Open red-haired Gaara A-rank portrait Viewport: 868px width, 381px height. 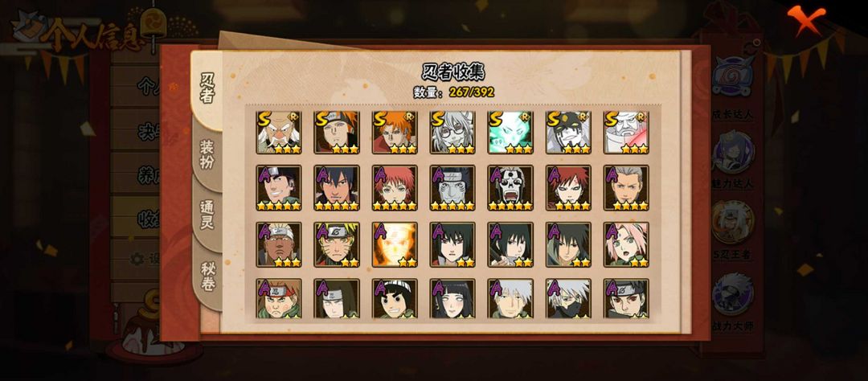[x=568, y=188]
